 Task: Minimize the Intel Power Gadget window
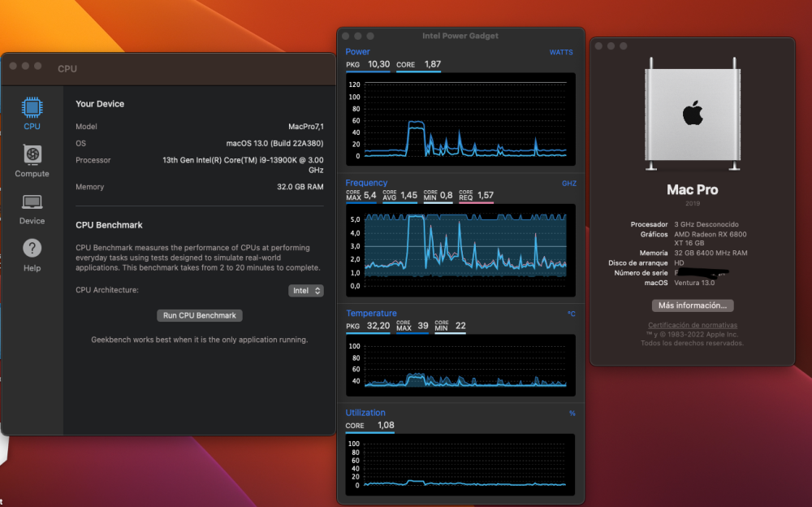[358, 36]
